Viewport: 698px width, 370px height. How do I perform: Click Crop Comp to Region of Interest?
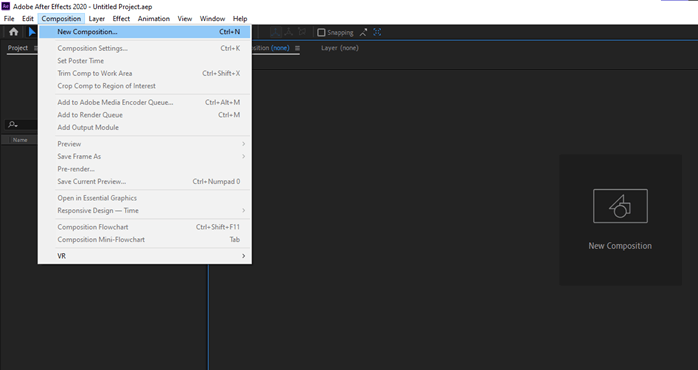145,85
